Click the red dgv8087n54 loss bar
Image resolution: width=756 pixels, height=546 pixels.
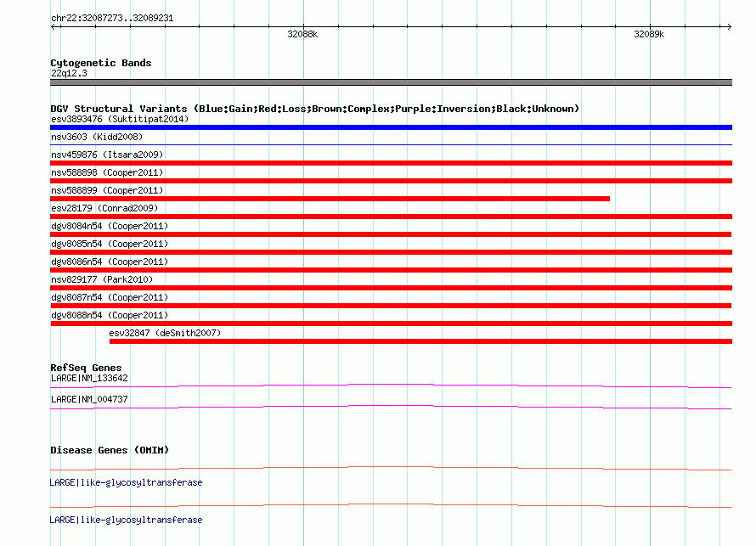click(391, 306)
